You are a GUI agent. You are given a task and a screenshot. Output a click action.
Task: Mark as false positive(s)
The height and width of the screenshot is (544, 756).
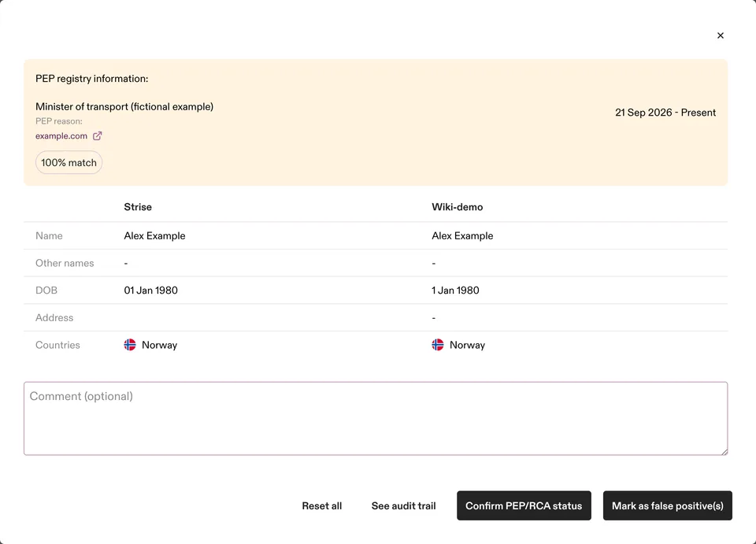tap(667, 506)
